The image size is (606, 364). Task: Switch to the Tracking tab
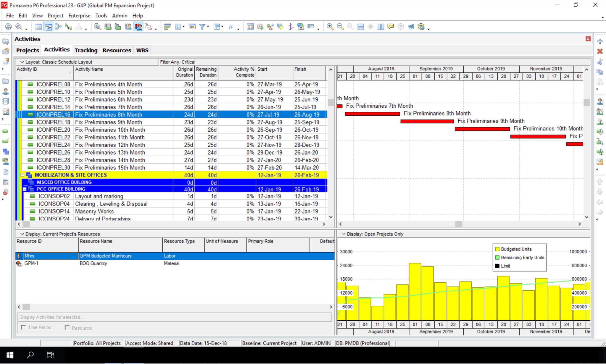[86, 50]
